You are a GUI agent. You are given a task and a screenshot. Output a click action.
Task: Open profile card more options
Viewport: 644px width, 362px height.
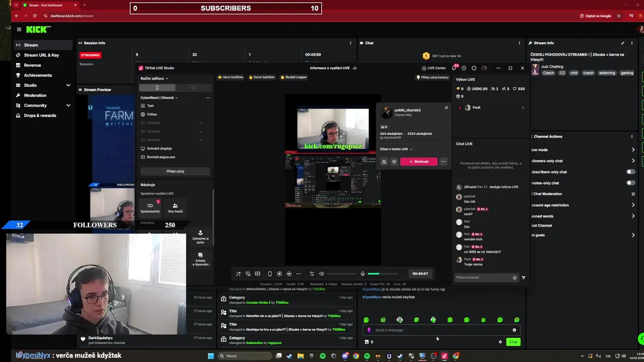pos(443,162)
